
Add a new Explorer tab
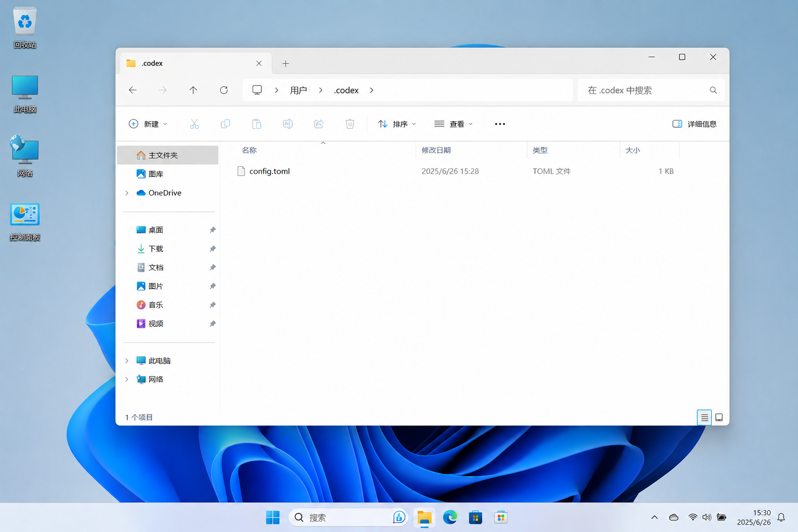[x=285, y=63]
